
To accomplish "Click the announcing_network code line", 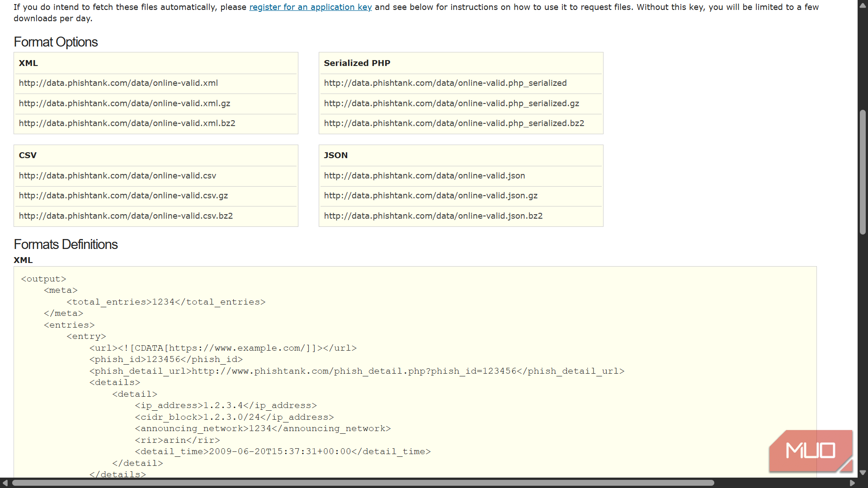I will (x=263, y=428).
